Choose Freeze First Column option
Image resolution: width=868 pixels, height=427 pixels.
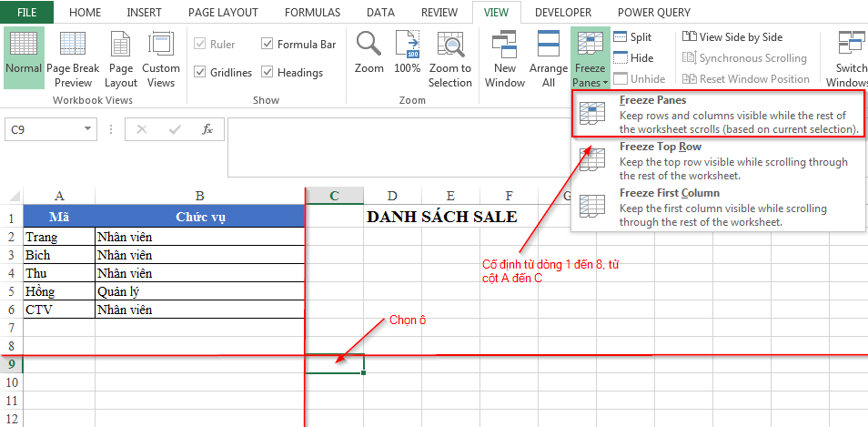[x=718, y=208]
